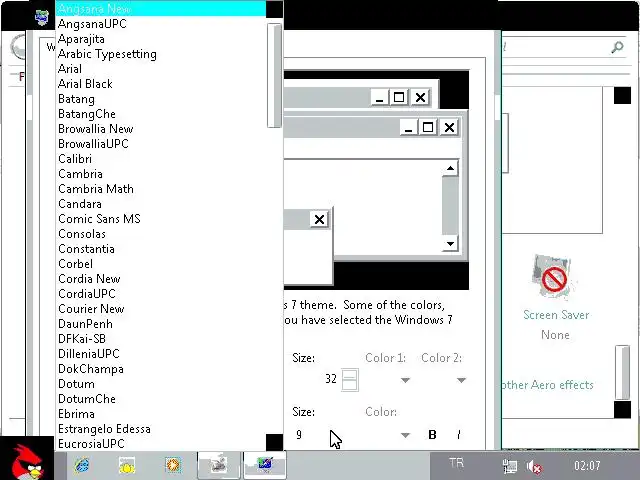The image size is (640, 480).
Task: Pick Batang from font list
Action: click(x=161, y=99)
